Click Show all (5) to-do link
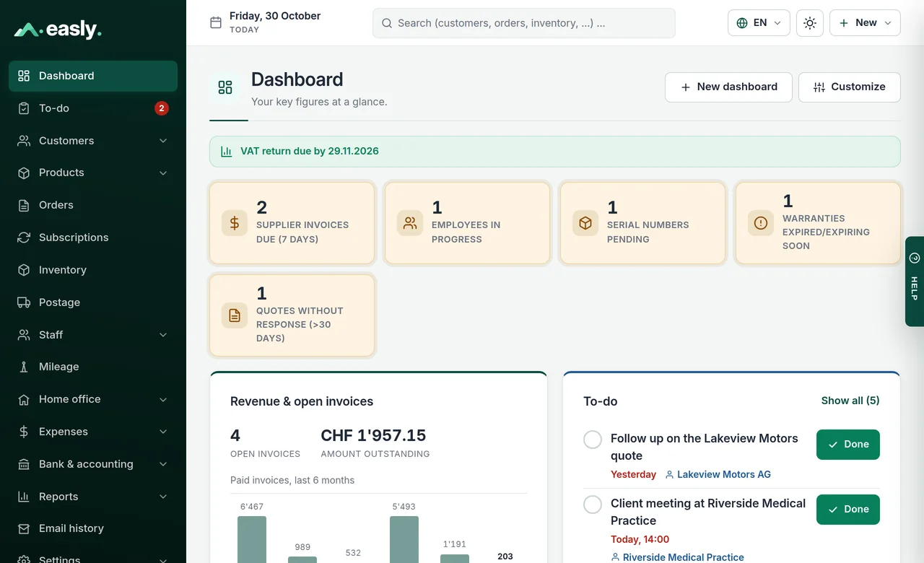924x563 pixels. click(x=850, y=401)
